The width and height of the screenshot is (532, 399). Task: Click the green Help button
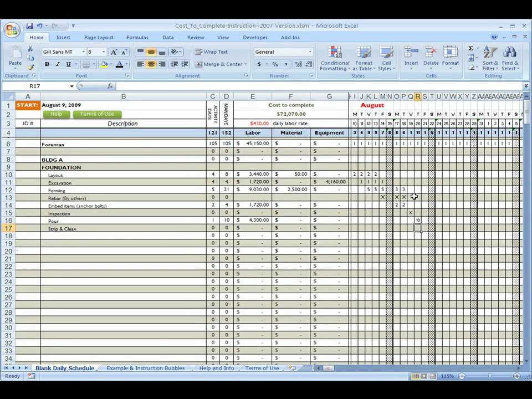click(58, 114)
